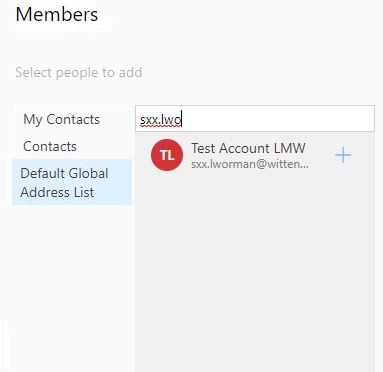Click the blue plus sign beside LMW
The width and height of the screenshot is (383, 372).
point(343,155)
